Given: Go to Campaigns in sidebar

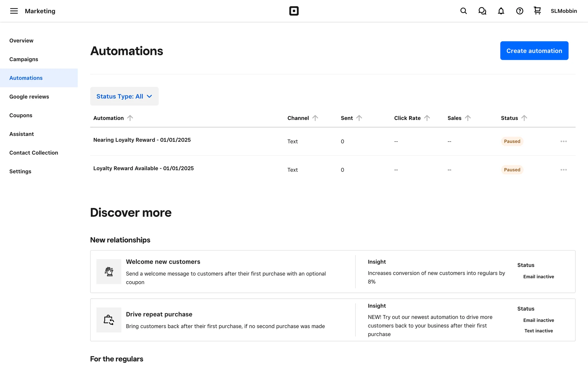Looking at the screenshot, I should (x=24, y=59).
